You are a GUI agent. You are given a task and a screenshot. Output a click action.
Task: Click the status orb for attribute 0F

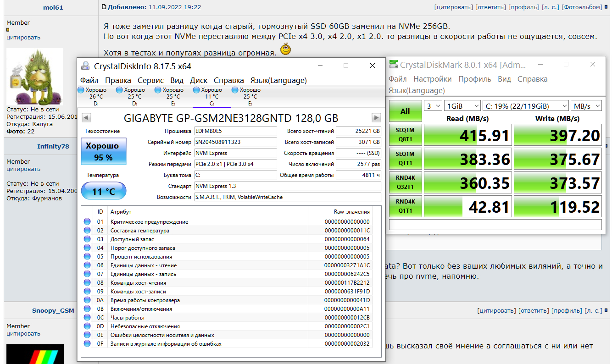coord(87,344)
